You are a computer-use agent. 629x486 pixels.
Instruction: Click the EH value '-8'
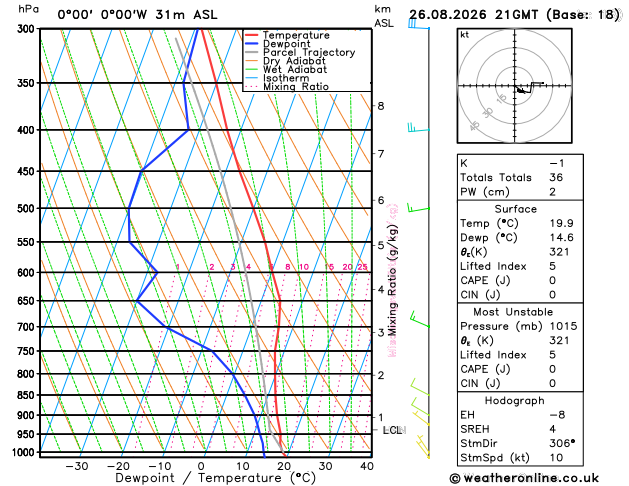coord(557,415)
